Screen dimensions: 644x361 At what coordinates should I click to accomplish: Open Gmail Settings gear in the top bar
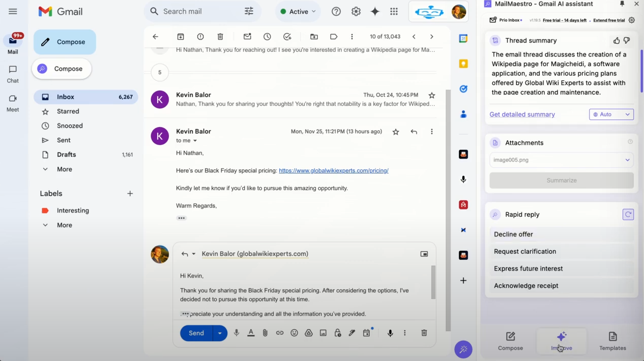[356, 11]
